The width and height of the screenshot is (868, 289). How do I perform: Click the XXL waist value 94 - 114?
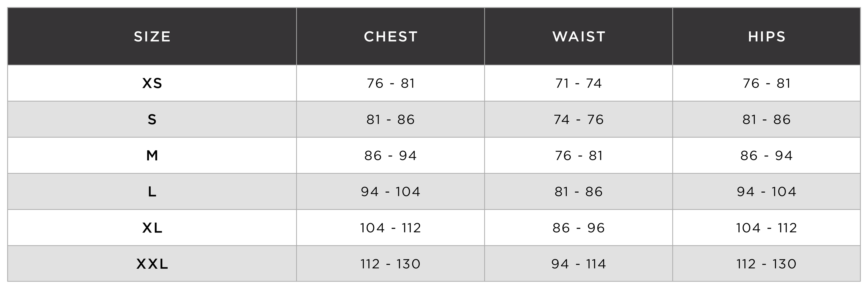pyautogui.click(x=579, y=264)
